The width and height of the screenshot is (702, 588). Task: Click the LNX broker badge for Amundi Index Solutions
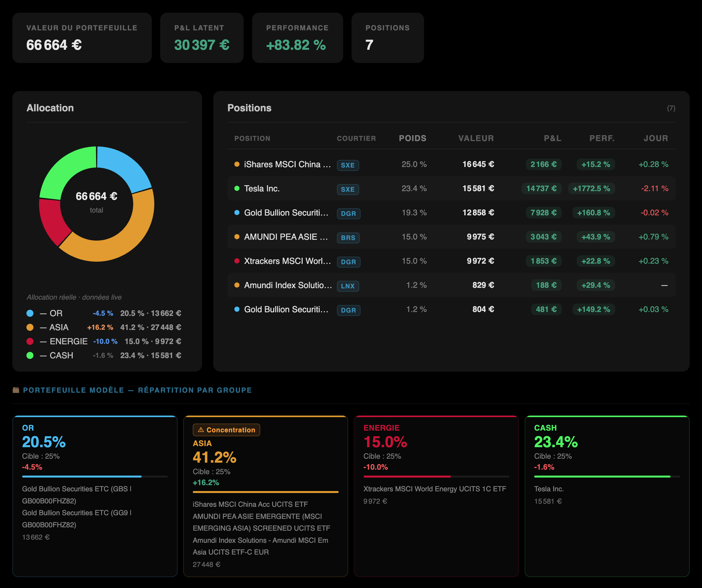click(x=348, y=286)
